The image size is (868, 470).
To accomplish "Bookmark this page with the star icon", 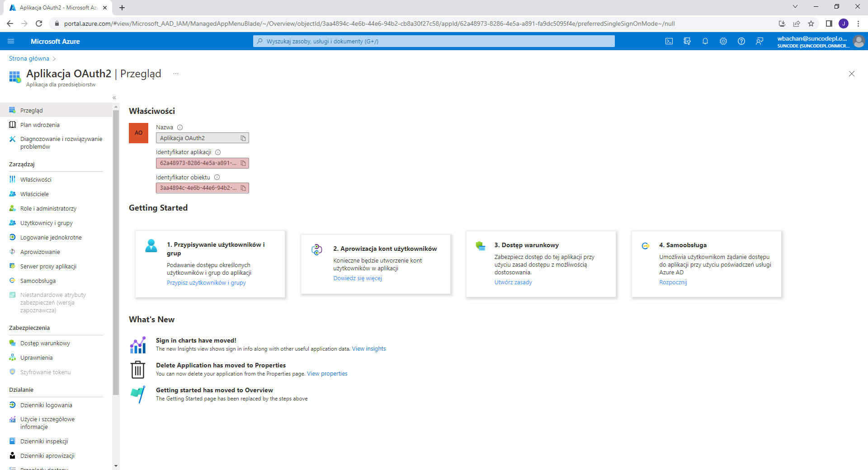I will pos(811,23).
